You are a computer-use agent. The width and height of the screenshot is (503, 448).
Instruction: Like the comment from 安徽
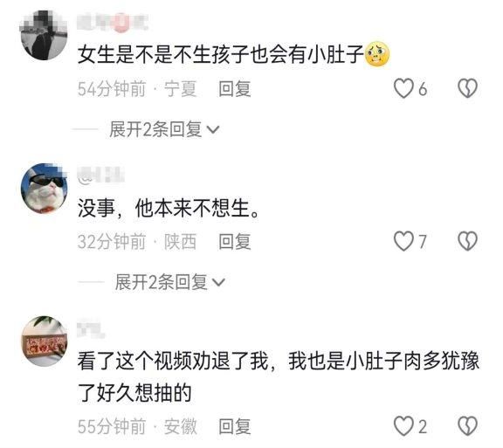coord(403,426)
